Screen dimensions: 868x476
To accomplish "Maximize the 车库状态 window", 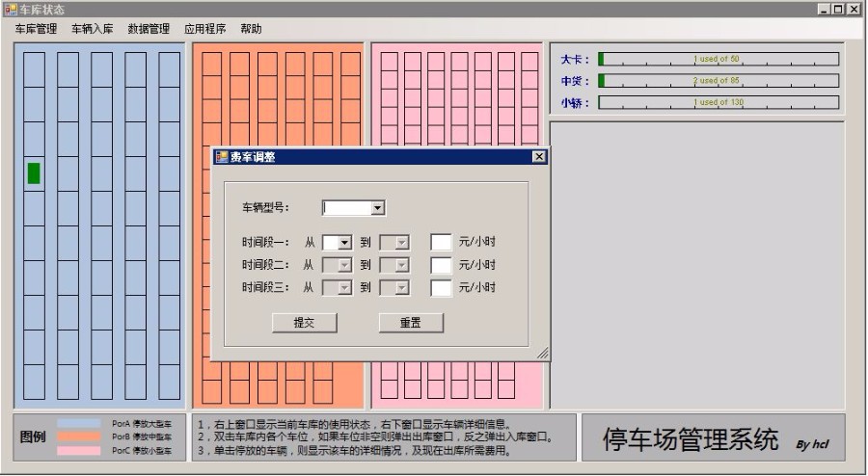I will [x=838, y=10].
